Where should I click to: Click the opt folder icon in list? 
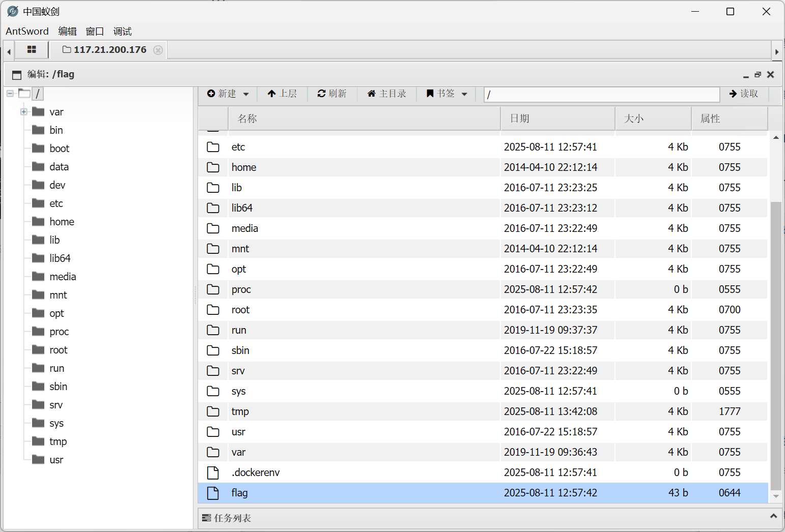coord(213,269)
